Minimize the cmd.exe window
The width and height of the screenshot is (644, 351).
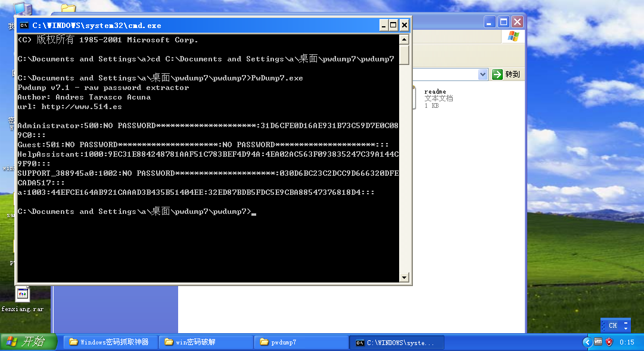(383, 26)
